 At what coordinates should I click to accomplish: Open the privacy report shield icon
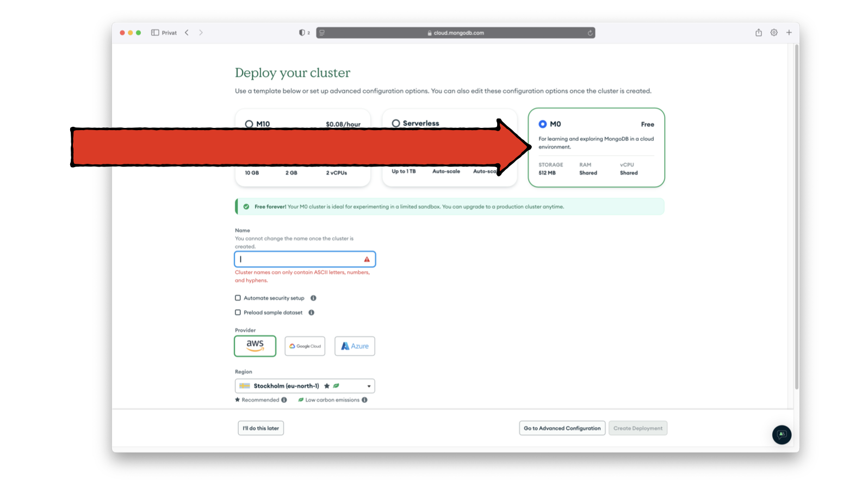(302, 33)
